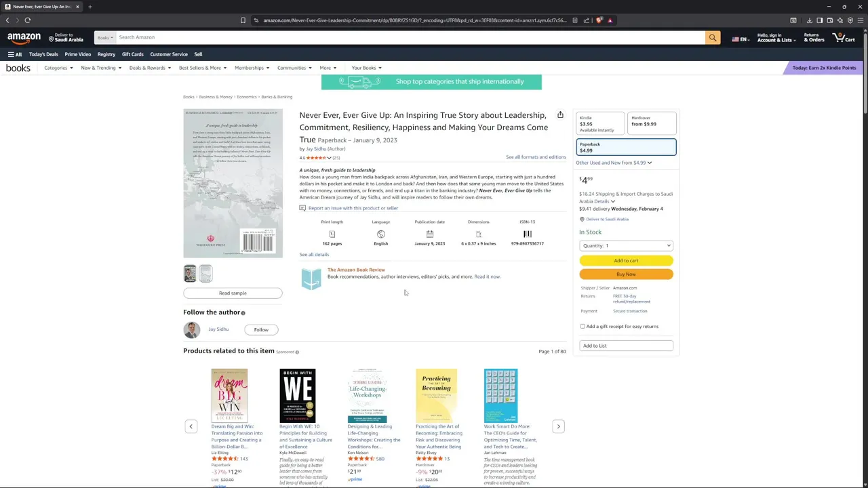Go to Customer Service in the nav bar

click(x=169, y=54)
